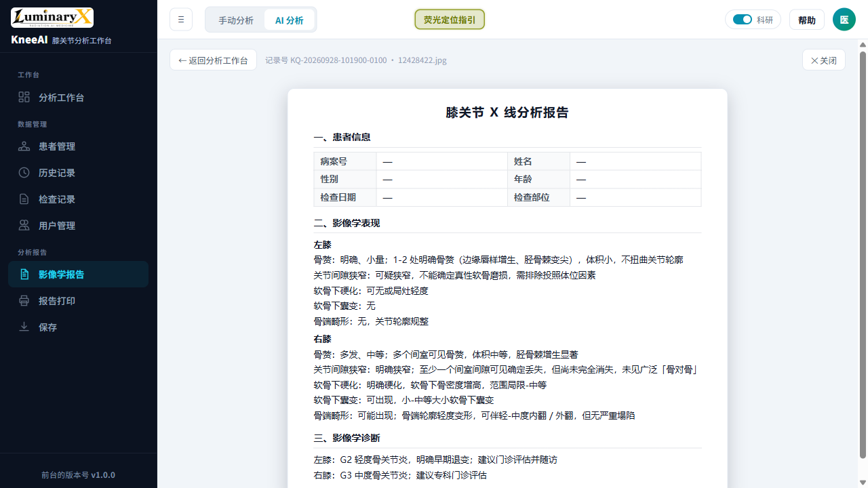Viewport: 868px width, 488px height.
Task: Click the record number text KQ-20260928-101900-0100
Action: point(338,60)
